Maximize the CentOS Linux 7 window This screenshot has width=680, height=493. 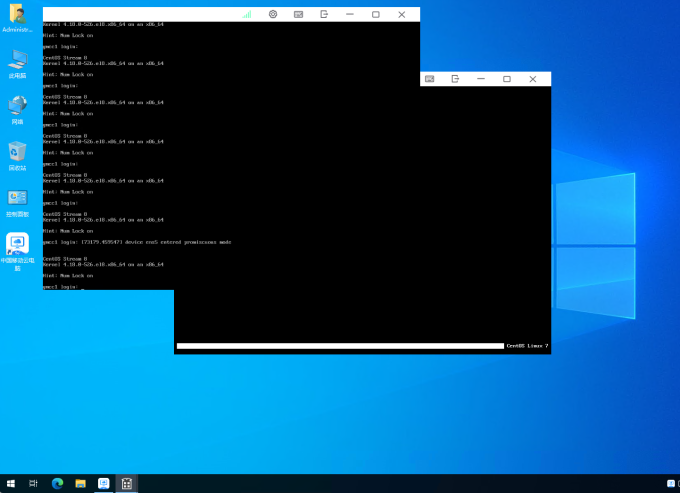coord(507,79)
